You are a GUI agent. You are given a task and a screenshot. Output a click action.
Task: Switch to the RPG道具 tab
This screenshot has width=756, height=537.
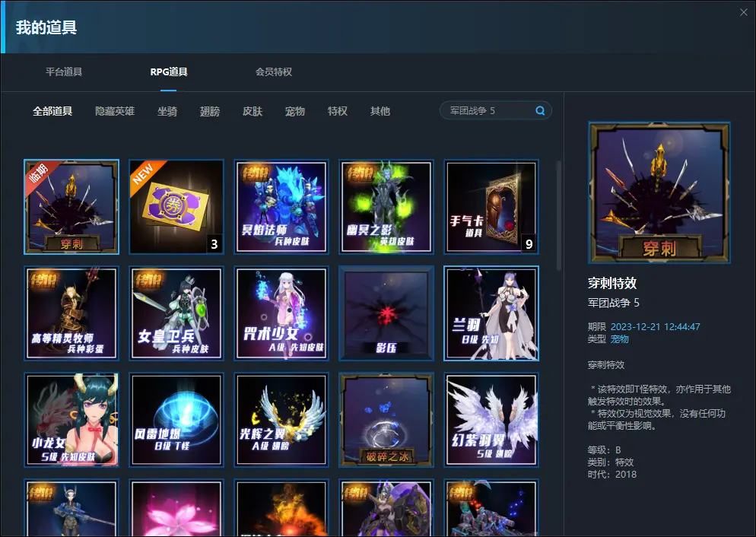point(169,71)
